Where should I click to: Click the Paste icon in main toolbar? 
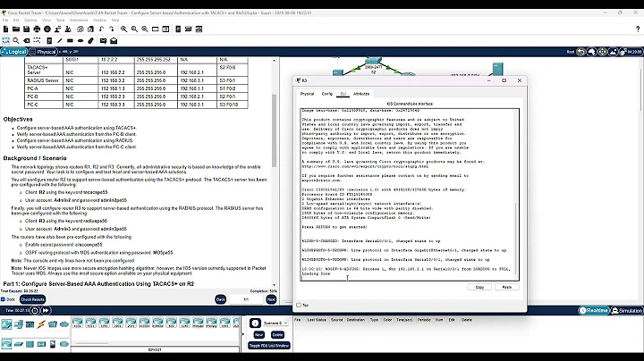(x=90, y=29)
